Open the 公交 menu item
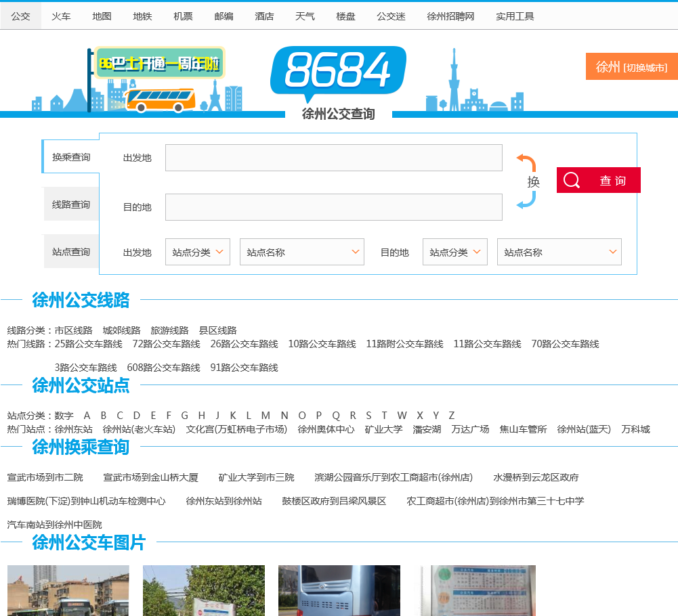 coord(20,16)
